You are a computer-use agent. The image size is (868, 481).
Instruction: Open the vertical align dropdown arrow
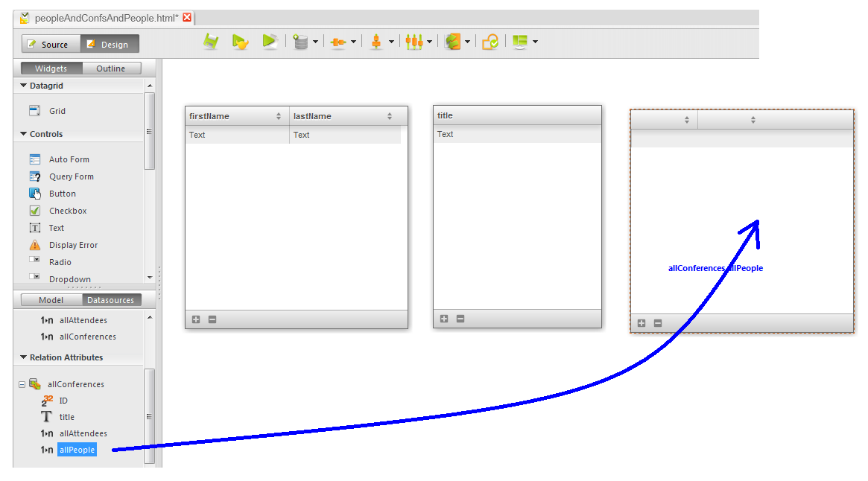pyautogui.click(x=391, y=42)
